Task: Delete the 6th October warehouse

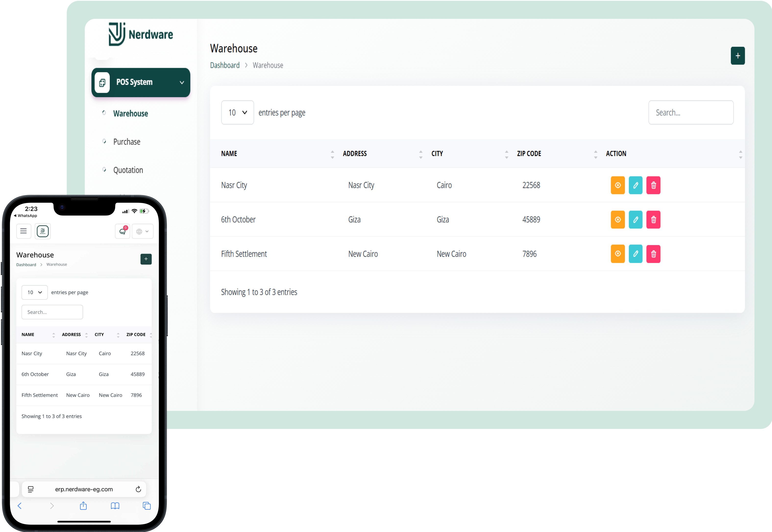Action: tap(653, 220)
